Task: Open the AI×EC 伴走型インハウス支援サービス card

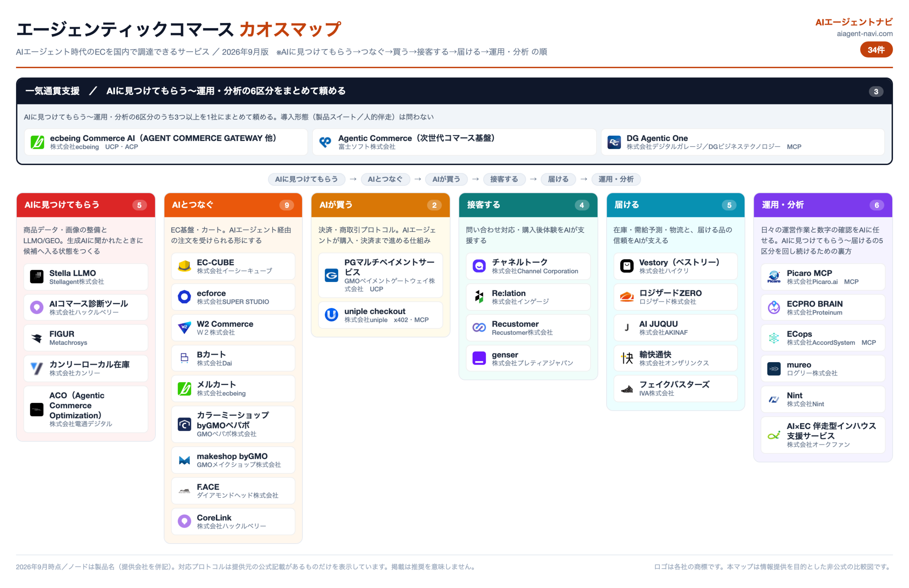Action: coord(823,435)
